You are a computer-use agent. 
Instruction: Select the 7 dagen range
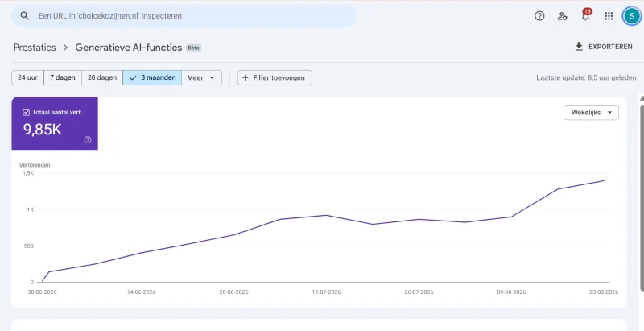coord(63,77)
